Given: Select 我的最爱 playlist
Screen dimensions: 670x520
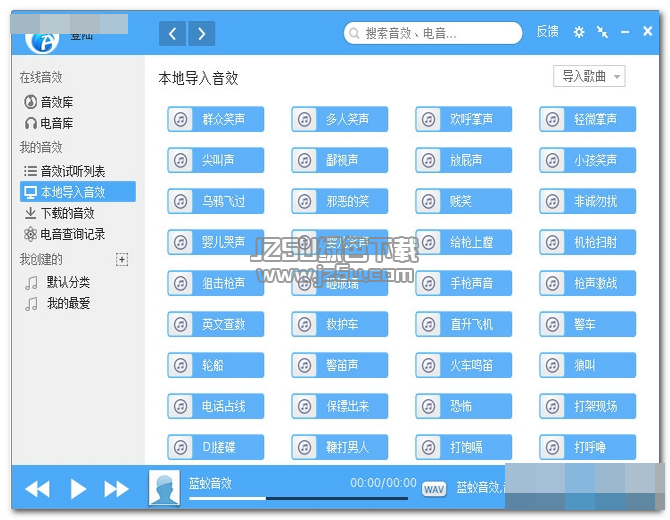Looking at the screenshot, I should click(x=68, y=303).
